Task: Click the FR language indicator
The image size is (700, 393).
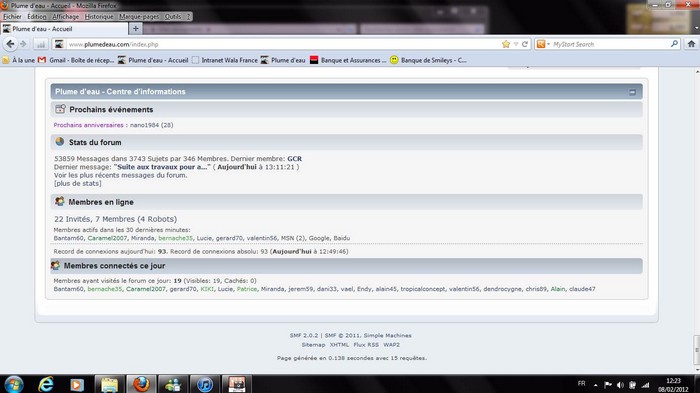Action: 581,383
